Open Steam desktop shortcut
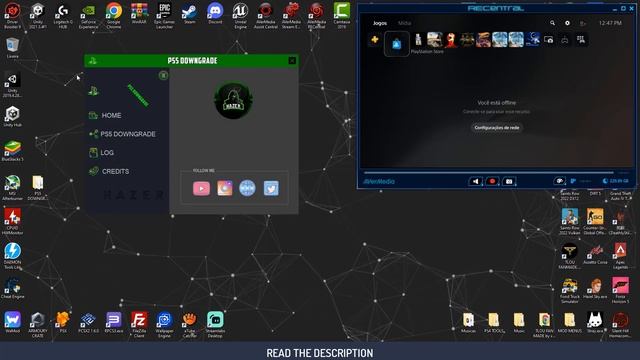Screen dimensions: 640x360 pos(190,13)
